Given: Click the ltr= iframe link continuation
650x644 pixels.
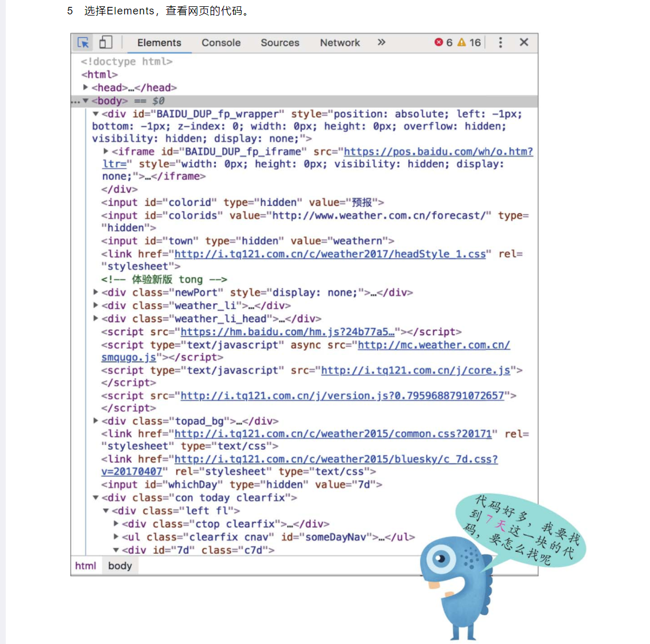Looking at the screenshot, I should tap(115, 164).
